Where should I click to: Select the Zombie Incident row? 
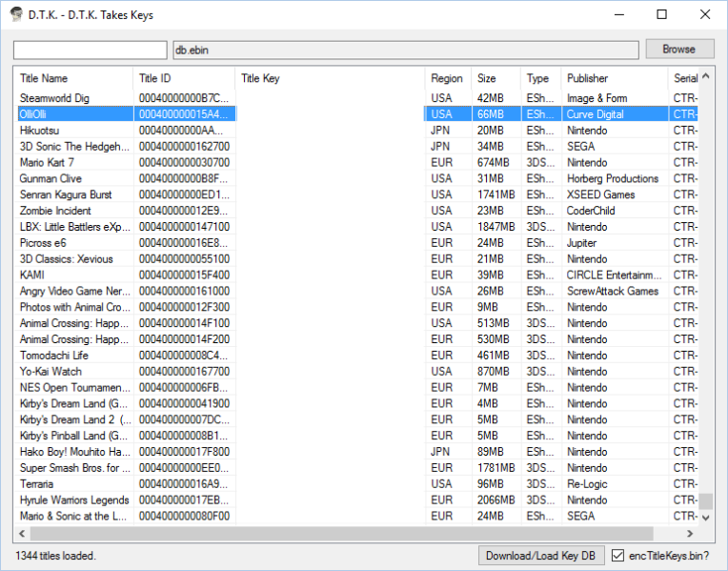pos(356,211)
